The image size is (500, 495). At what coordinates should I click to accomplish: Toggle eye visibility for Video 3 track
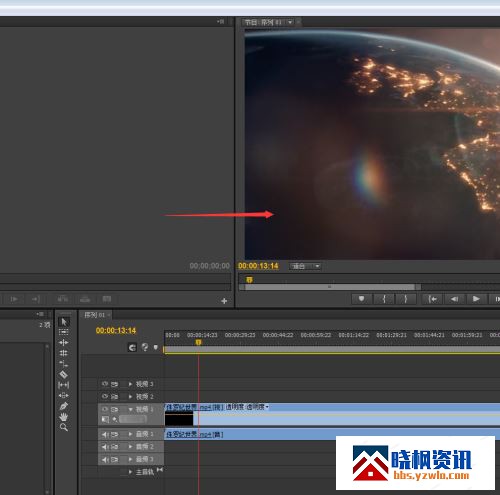(105, 384)
